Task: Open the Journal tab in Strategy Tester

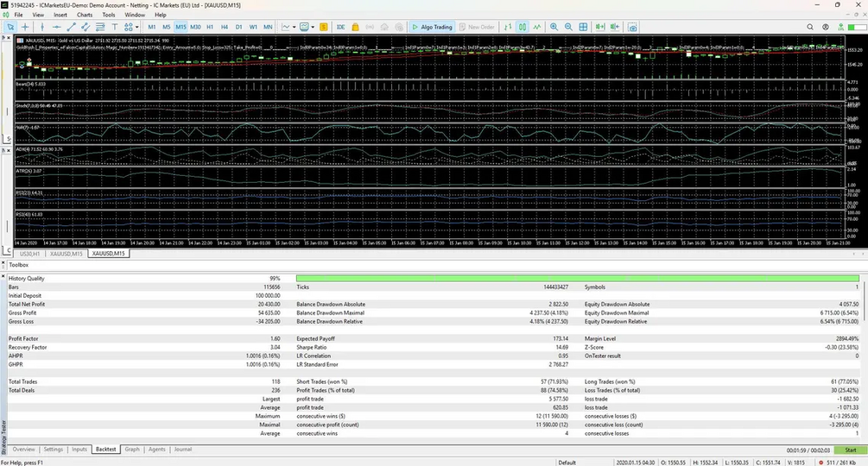Action: click(x=183, y=450)
